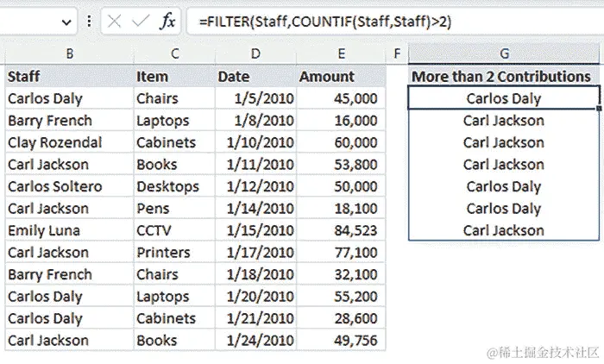Open the formula bar options dots
The height and width of the screenshot is (364, 604).
[89, 22]
